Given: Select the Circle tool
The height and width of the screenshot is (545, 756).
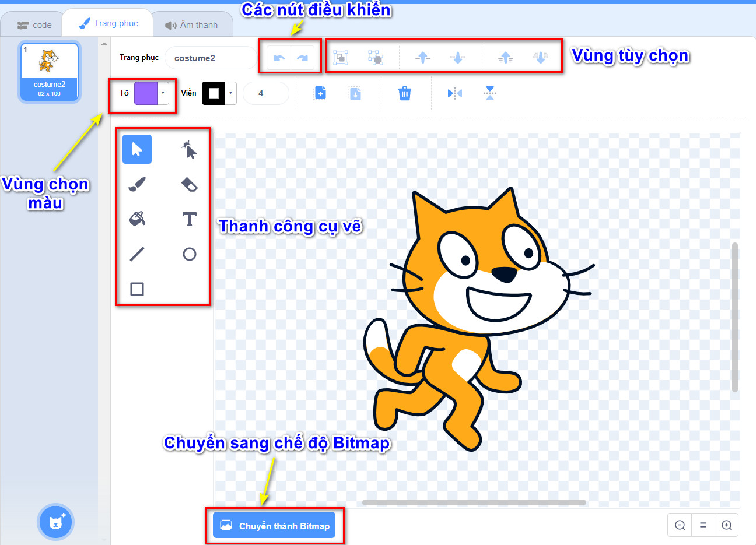Looking at the screenshot, I should click(189, 254).
